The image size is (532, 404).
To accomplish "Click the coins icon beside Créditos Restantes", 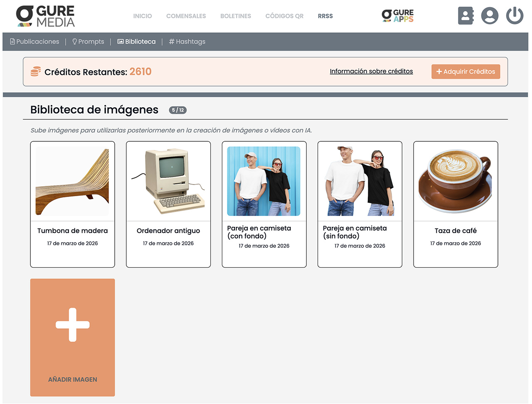I will coord(36,71).
